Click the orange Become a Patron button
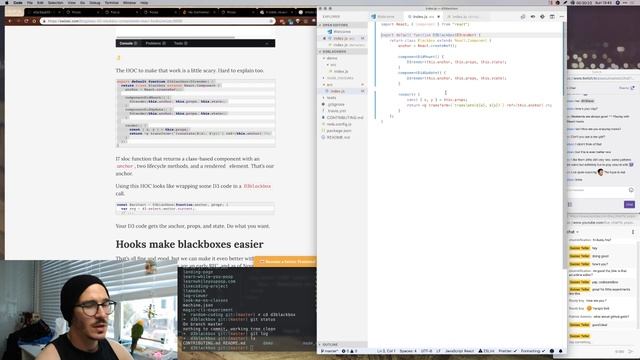This screenshot has width=640, height=360. point(285,261)
